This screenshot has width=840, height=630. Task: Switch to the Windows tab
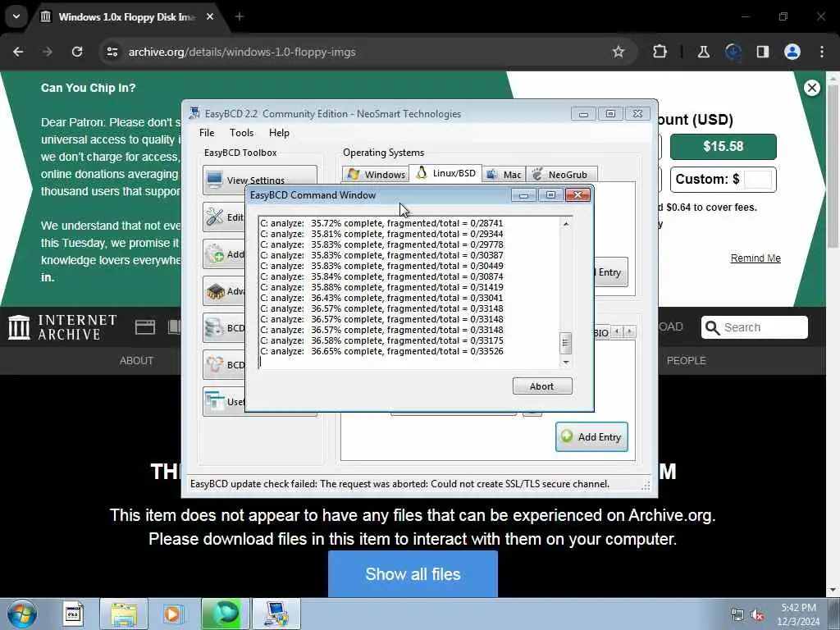click(x=376, y=174)
